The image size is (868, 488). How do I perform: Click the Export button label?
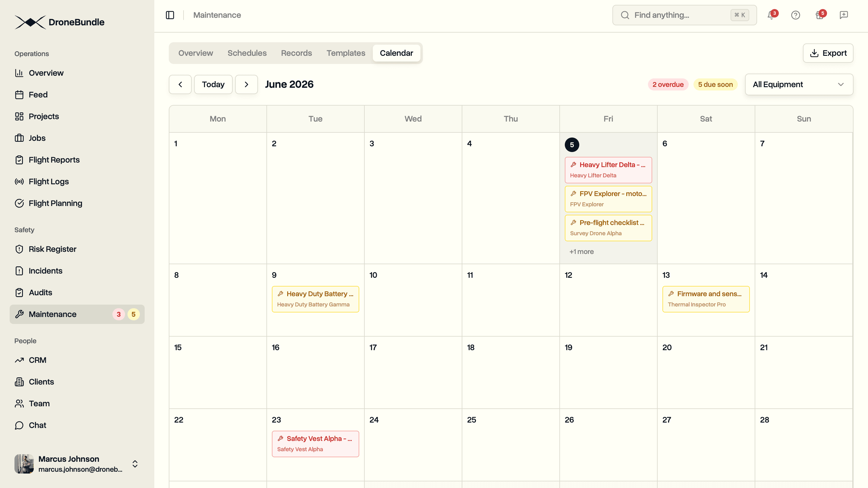[x=834, y=53]
